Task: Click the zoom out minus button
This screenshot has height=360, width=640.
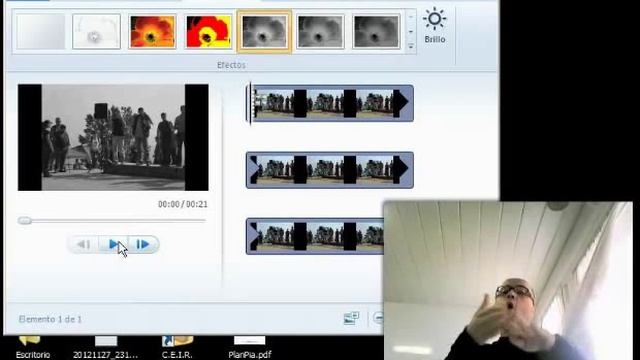Action: [x=378, y=318]
